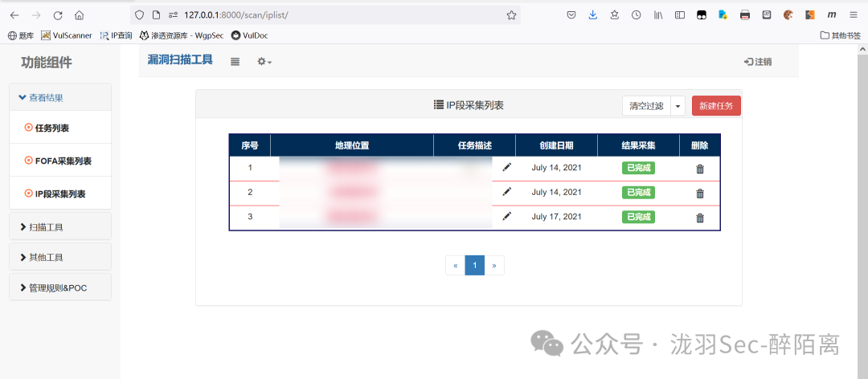Edit task description for row 2

(x=506, y=191)
